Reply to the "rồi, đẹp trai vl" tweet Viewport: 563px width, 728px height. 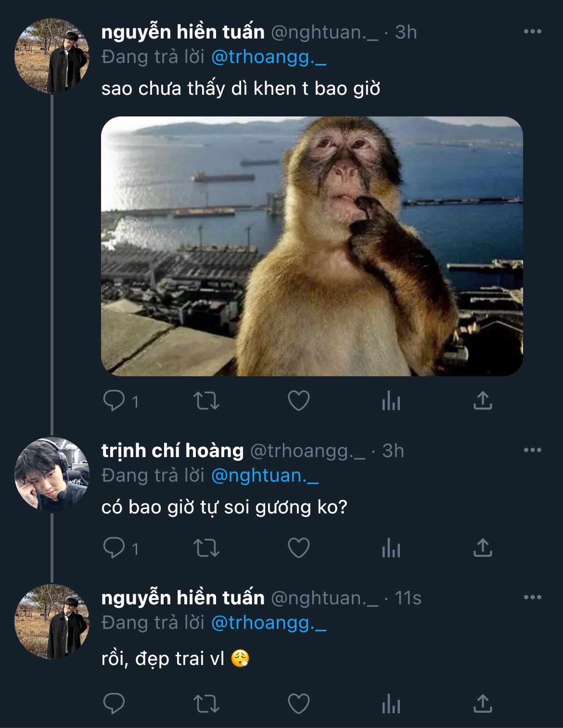pos(114,704)
